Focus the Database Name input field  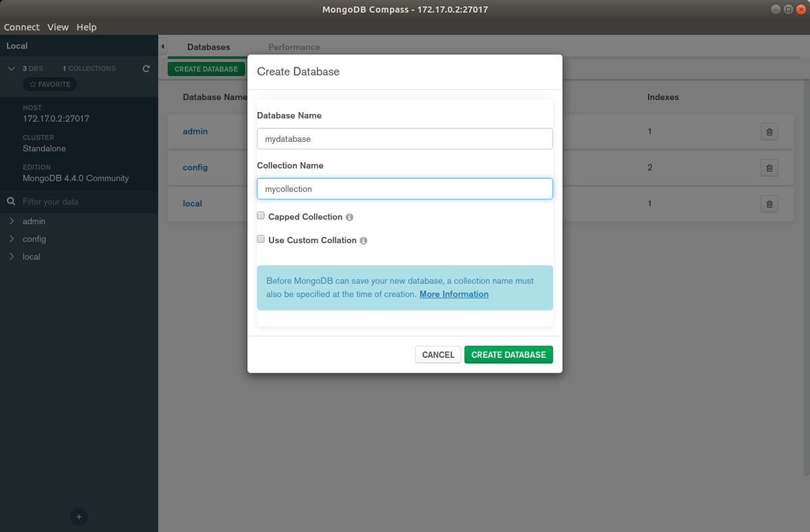tap(405, 138)
